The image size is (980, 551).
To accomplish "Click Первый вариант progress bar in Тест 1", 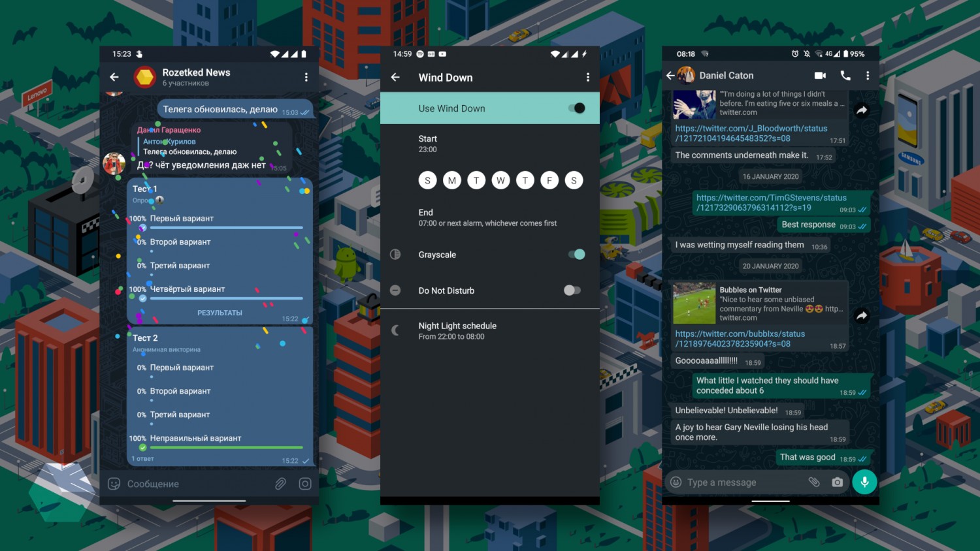I will 226,228.
